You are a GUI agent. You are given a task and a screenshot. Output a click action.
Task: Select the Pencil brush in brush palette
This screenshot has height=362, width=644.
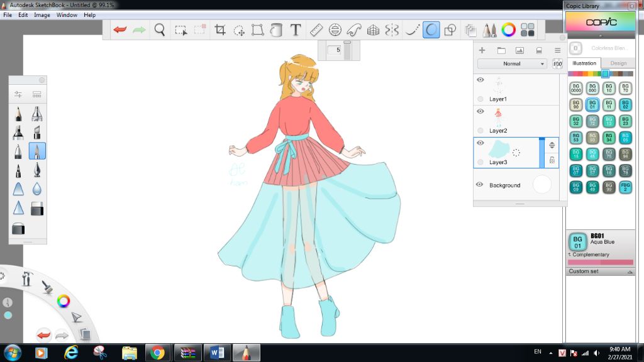pyautogui.click(x=18, y=114)
